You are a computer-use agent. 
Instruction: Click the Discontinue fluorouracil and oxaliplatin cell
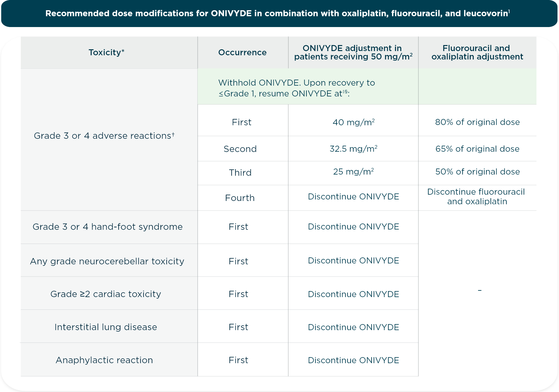(478, 197)
